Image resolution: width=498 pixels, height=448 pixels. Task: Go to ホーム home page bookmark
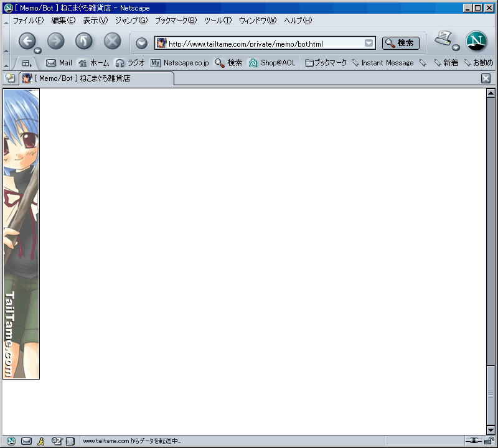(94, 63)
